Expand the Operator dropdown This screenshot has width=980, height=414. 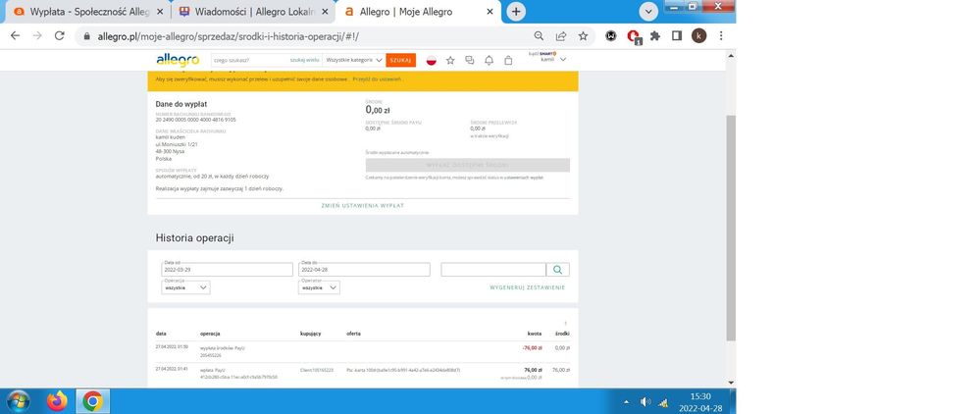tap(320, 287)
